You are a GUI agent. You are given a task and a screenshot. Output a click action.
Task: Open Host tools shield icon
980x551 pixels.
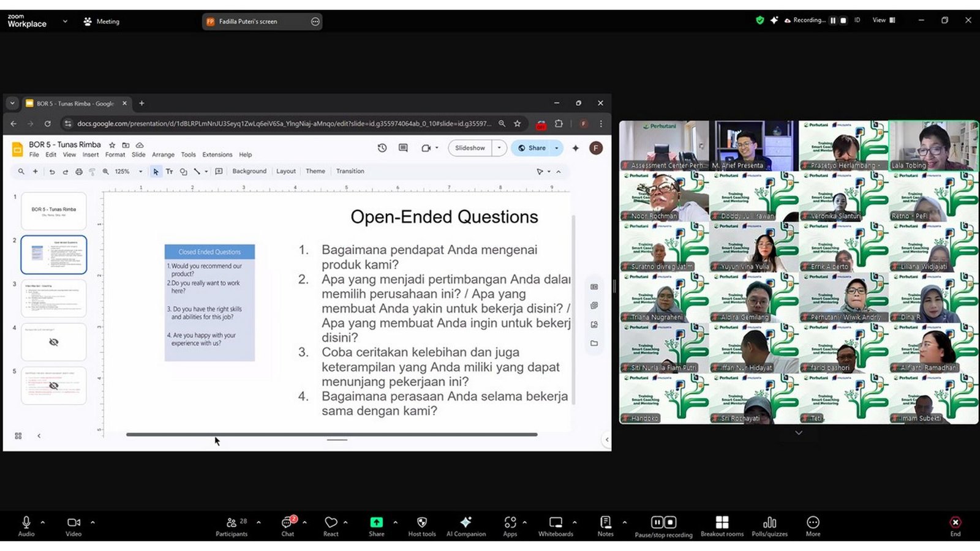point(422,525)
